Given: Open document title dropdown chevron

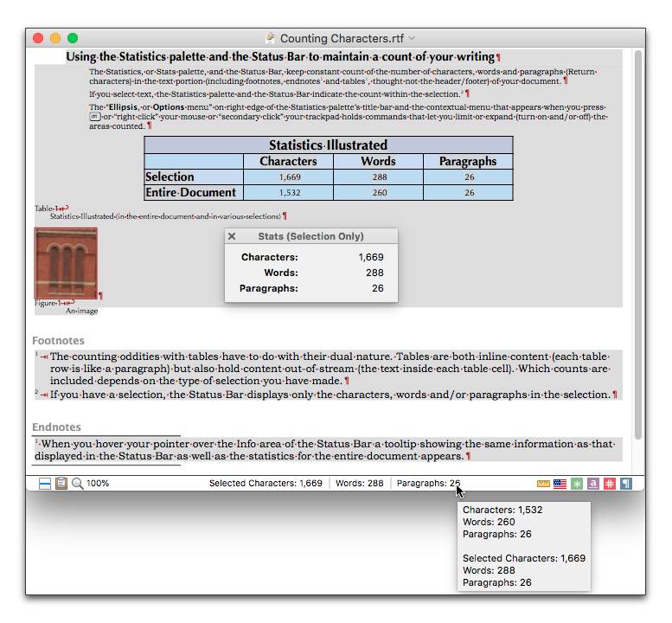Looking at the screenshot, I should 412,38.
